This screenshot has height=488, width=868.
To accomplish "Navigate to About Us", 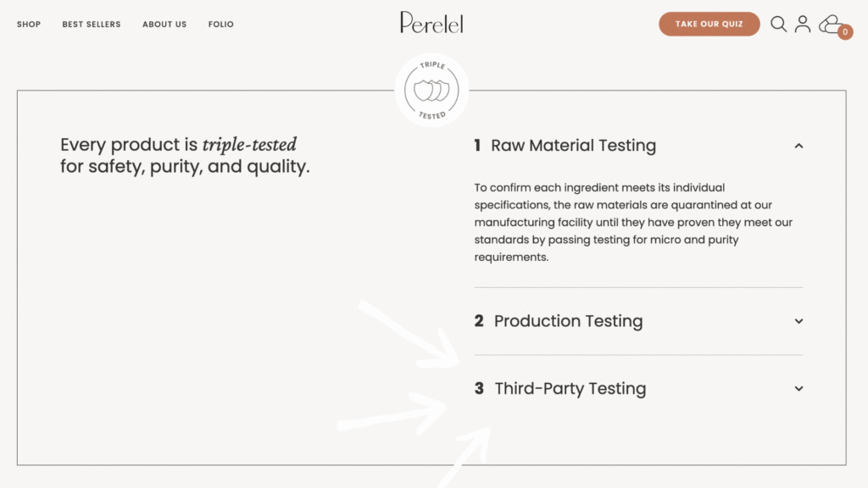I will (164, 25).
